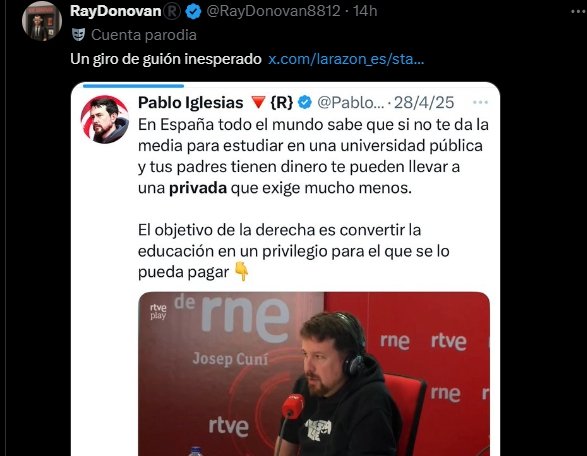The image size is (587, 456).
Task: Open the @RayDonovan8812 handle
Action: (273, 11)
